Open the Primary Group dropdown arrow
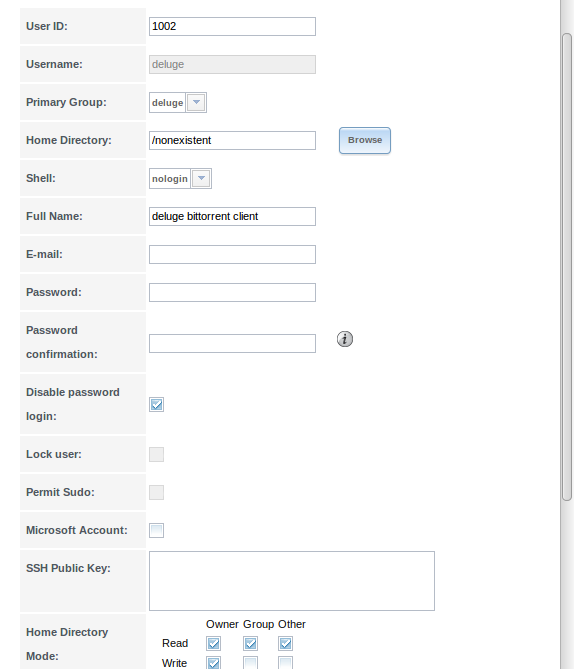 (196, 102)
